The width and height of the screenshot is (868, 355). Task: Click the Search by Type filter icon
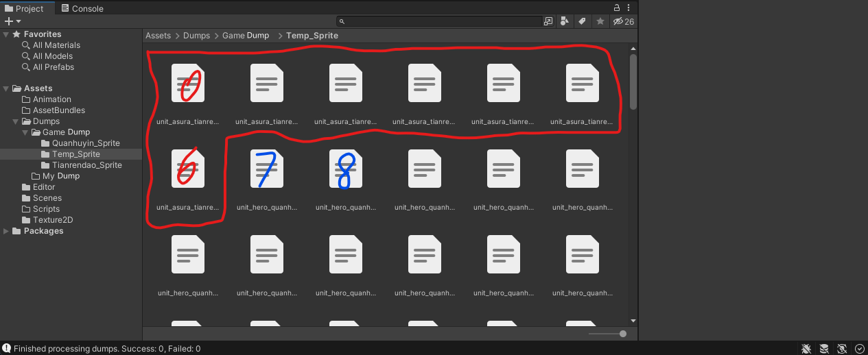(564, 21)
